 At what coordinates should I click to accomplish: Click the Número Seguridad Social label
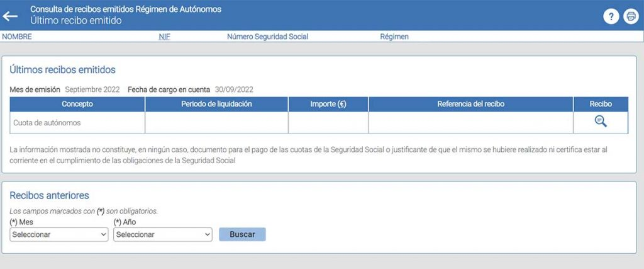267,37
